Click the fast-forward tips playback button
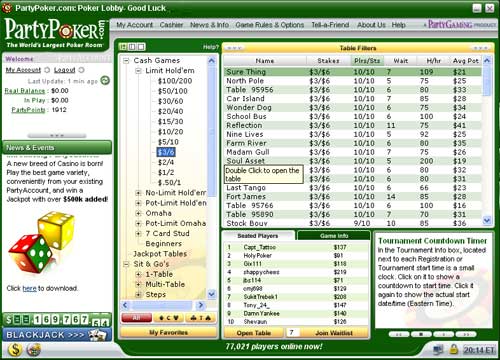 click(x=466, y=334)
